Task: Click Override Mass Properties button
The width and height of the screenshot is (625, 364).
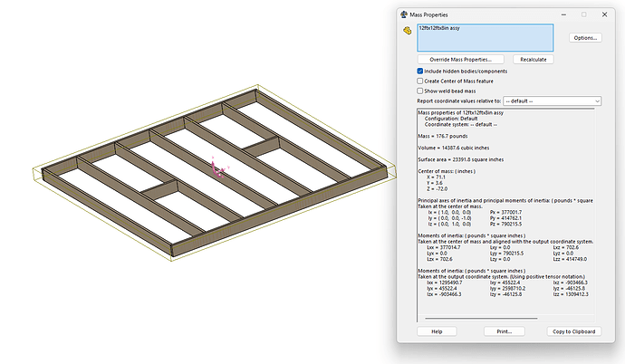Action: pos(461,59)
